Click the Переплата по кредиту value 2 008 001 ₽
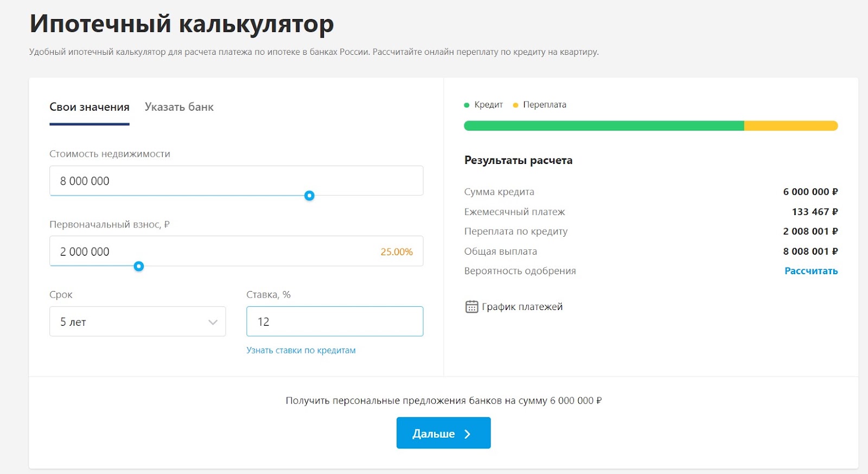The width and height of the screenshot is (868, 474). coord(810,231)
